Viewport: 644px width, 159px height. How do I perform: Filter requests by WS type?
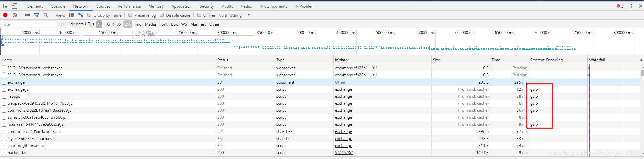pyautogui.click(x=184, y=24)
